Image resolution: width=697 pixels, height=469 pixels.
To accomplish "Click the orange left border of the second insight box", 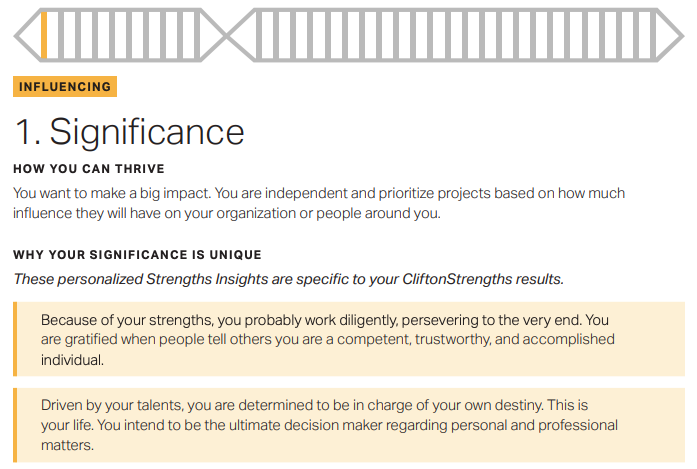I will coord(15,425).
